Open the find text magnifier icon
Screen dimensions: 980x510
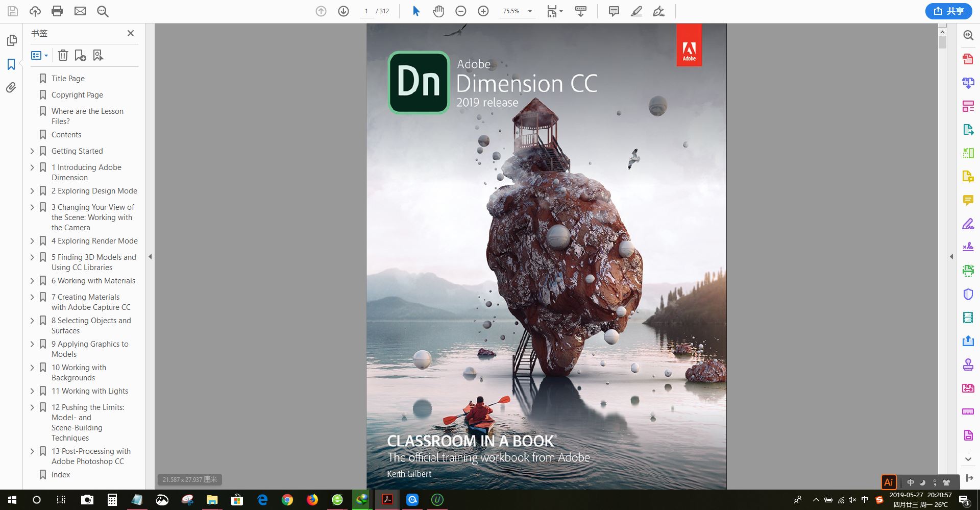coord(103,11)
